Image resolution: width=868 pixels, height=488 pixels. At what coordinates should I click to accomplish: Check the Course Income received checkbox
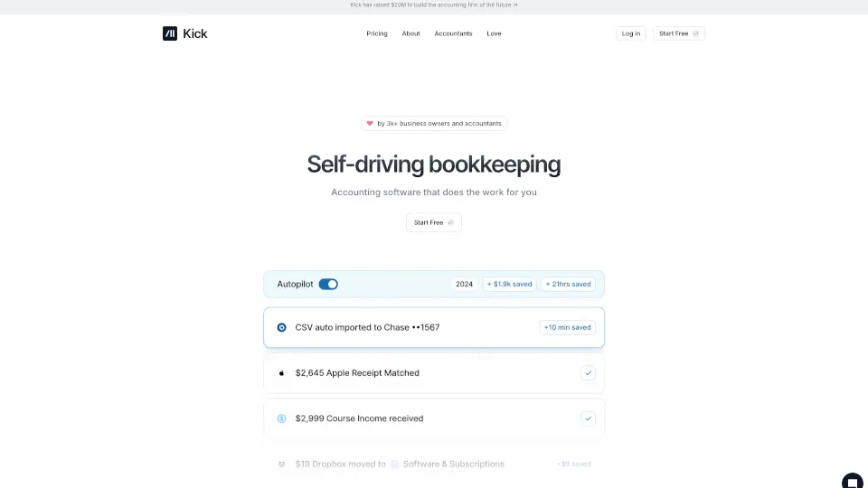(588, 418)
